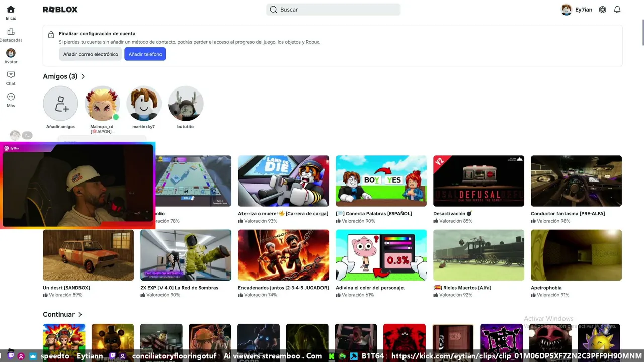Open the Apeirophobia game thumbnail
644x362 pixels.
pos(576,255)
